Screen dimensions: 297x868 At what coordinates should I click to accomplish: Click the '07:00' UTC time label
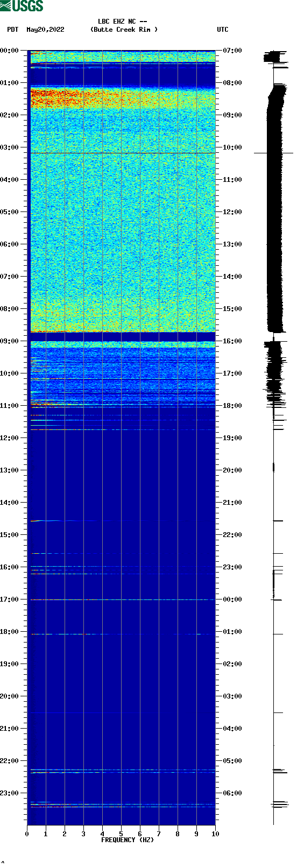click(x=232, y=51)
